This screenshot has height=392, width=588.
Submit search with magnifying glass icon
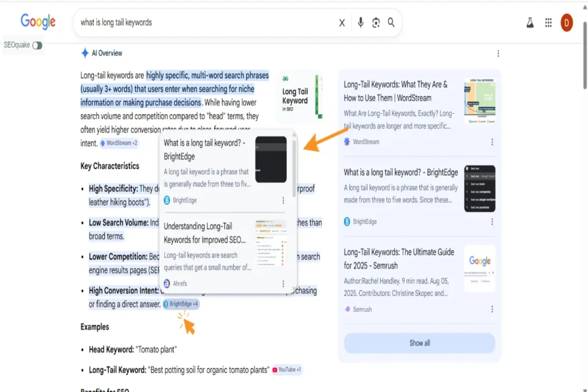pyautogui.click(x=391, y=22)
